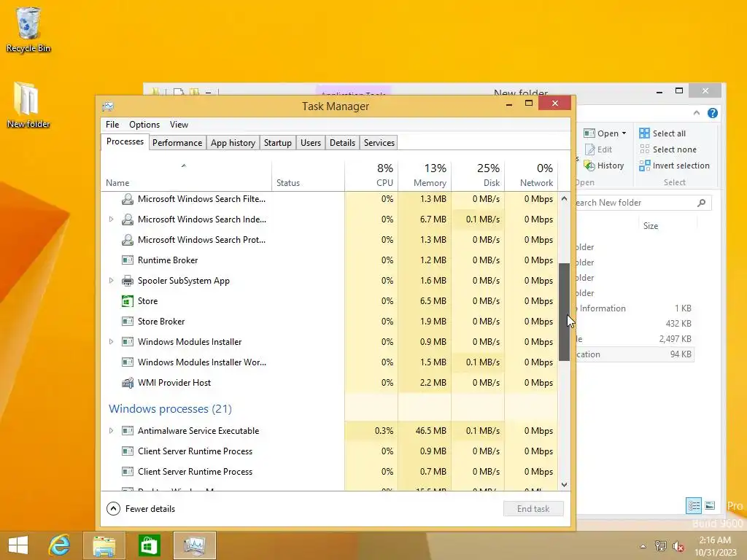
Task: Open the File menu in Task Manager
Action: [x=112, y=125]
